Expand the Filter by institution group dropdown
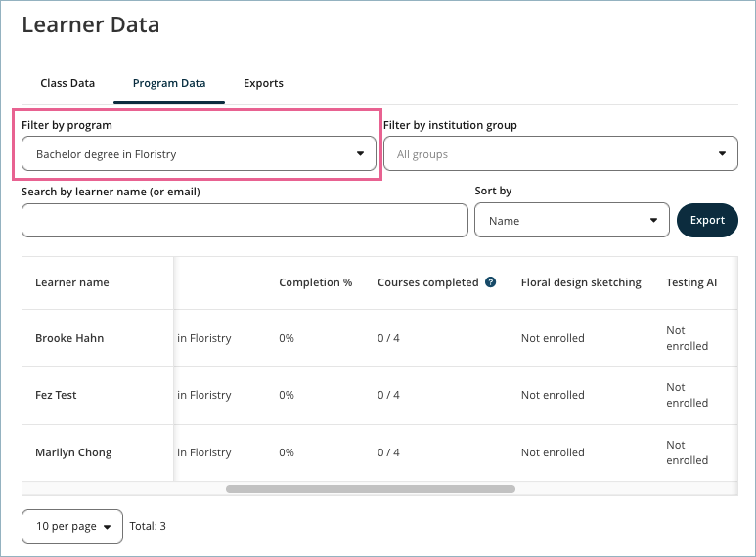Screen dimensions: 756x557 coord(560,154)
